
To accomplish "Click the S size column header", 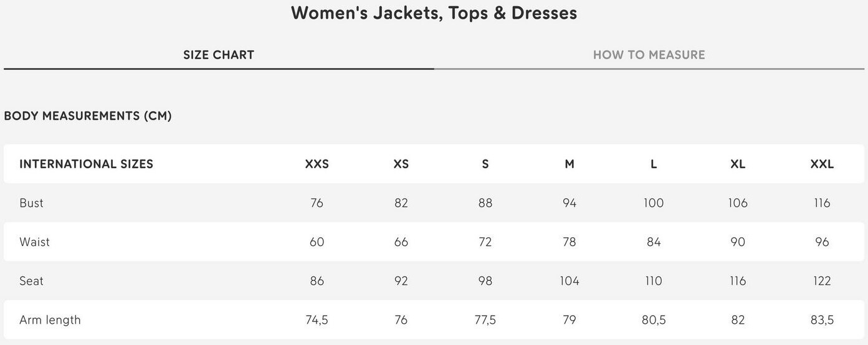I will [x=485, y=164].
